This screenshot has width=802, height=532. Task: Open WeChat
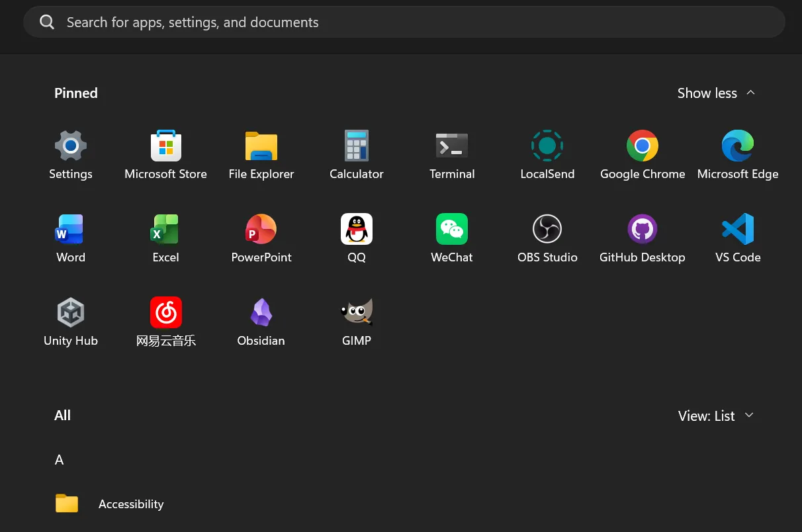[452, 238]
